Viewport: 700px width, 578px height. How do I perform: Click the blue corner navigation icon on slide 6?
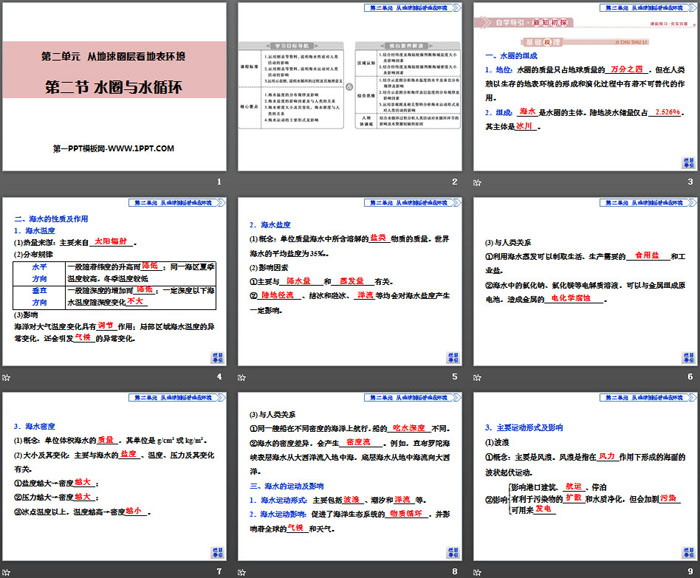[688, 358]
